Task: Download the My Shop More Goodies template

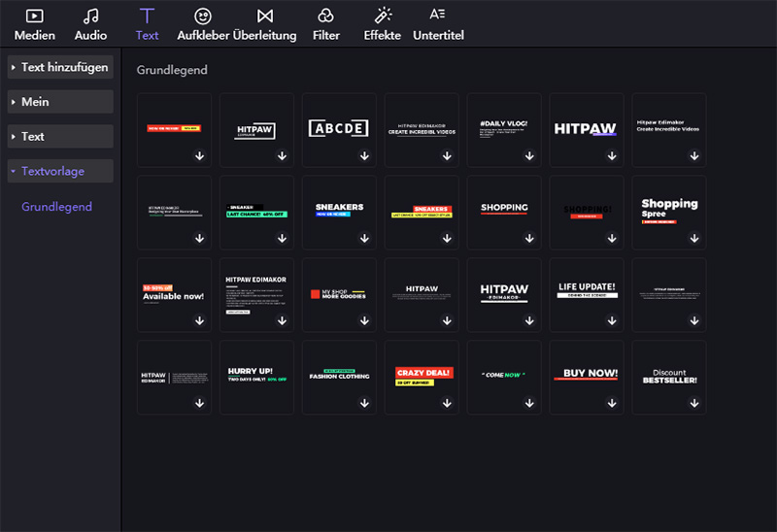Action: 365,321
